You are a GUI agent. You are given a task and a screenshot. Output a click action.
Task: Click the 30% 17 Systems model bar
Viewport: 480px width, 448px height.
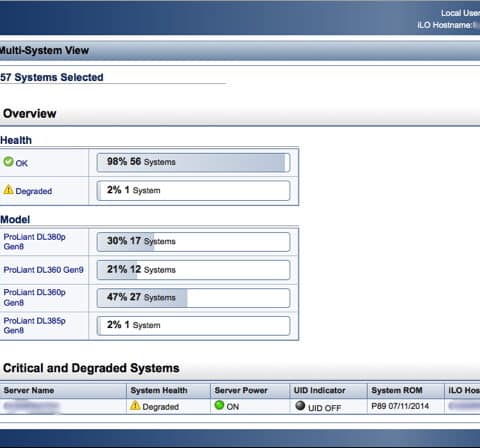tap(193, 242)
